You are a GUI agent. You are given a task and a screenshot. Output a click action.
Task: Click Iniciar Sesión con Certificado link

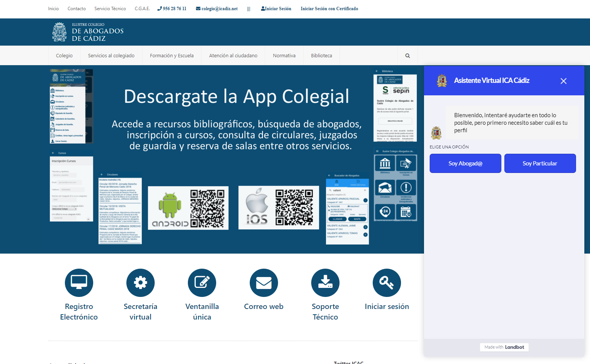(329, 9)
